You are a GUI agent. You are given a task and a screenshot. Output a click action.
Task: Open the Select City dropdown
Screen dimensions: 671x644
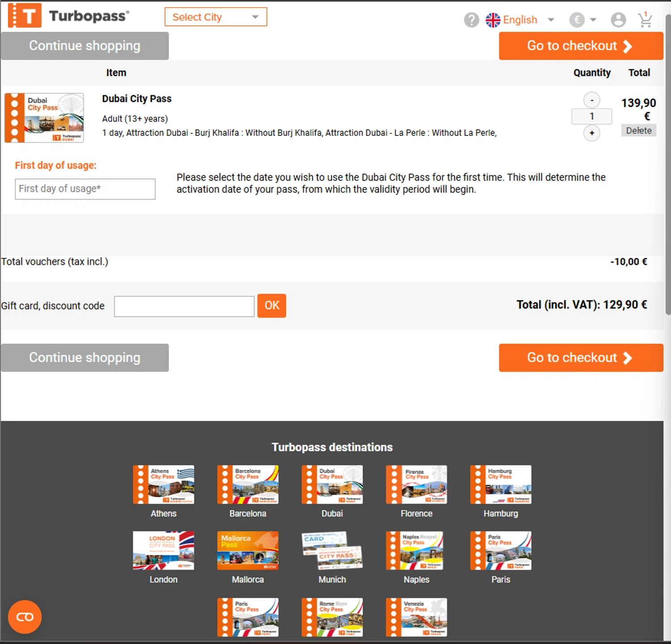pyautogui.click(x=216, y=17)
